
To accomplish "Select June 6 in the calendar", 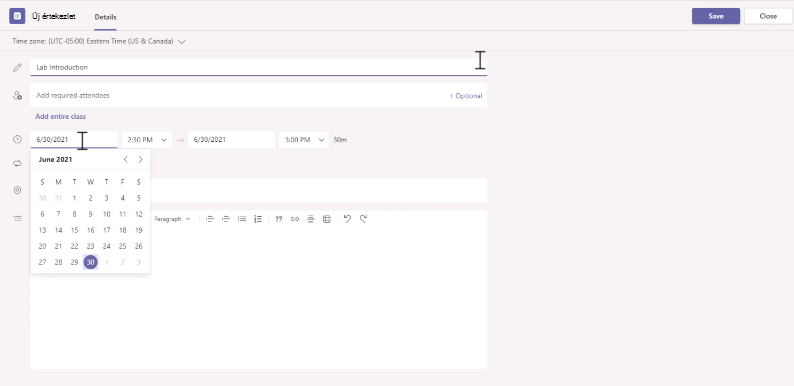I will [x=43, y=214].
